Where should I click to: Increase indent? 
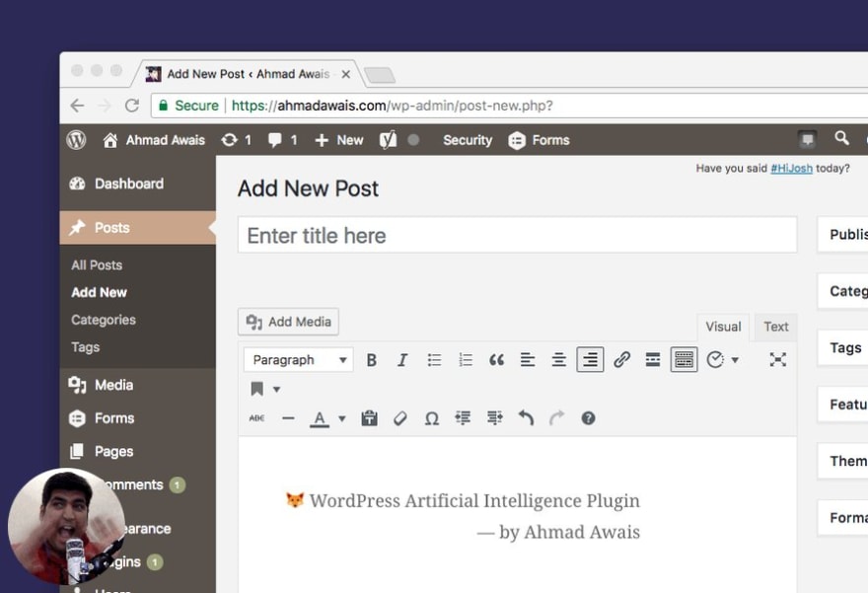494,418
